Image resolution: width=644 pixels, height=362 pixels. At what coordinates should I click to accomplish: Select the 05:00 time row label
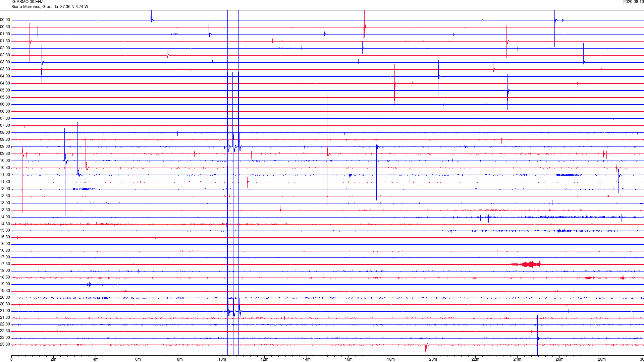tap(5, 90)
